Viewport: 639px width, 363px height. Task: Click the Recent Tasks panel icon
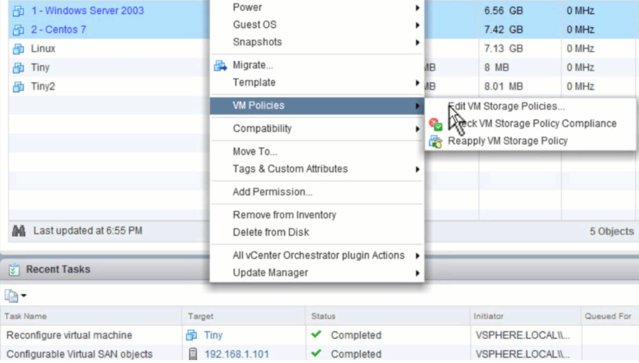[x=14, y=270]
